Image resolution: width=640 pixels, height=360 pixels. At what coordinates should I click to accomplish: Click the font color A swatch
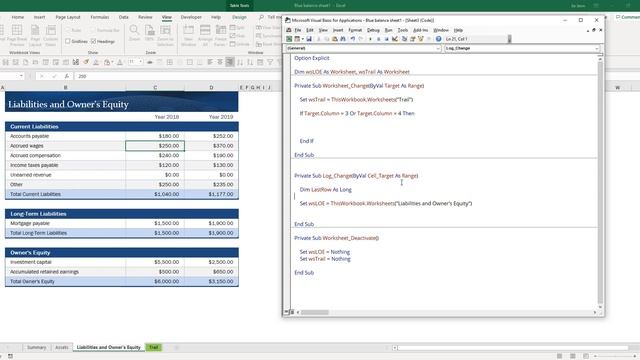[120, 62]
